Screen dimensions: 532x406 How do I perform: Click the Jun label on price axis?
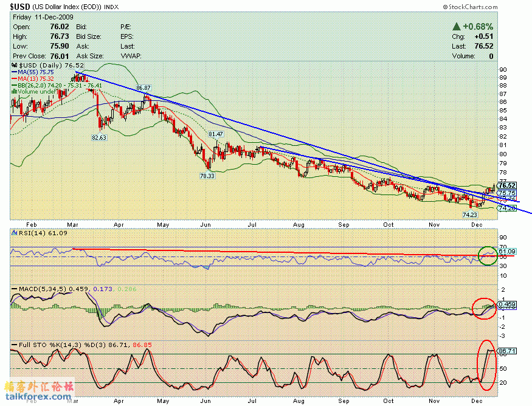click(x=206, y=224)
